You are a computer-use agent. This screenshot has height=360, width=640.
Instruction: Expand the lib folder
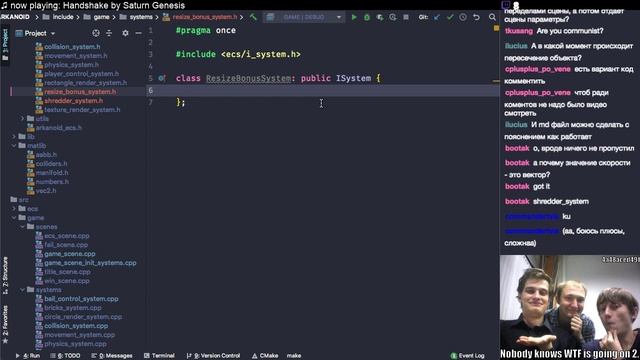14,136
